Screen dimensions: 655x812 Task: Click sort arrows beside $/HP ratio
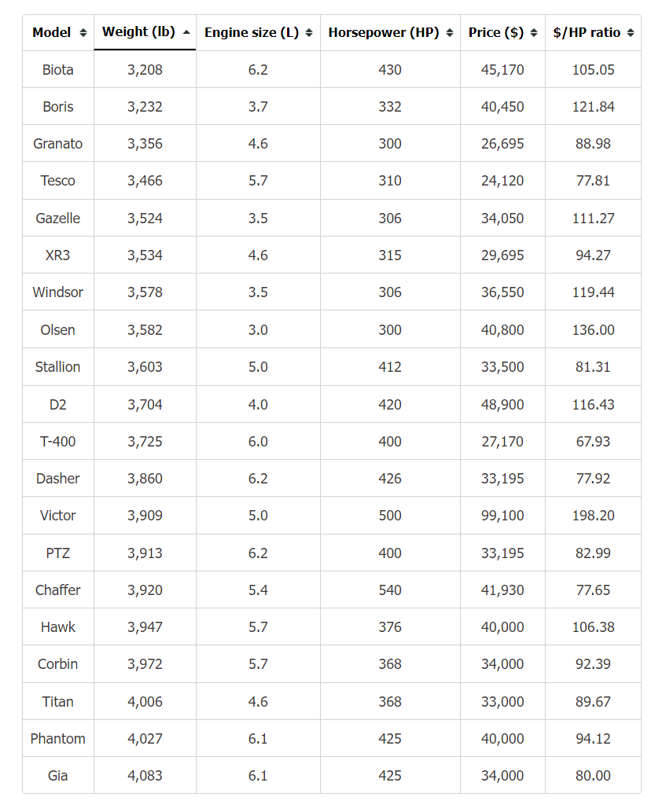[630, 33]
